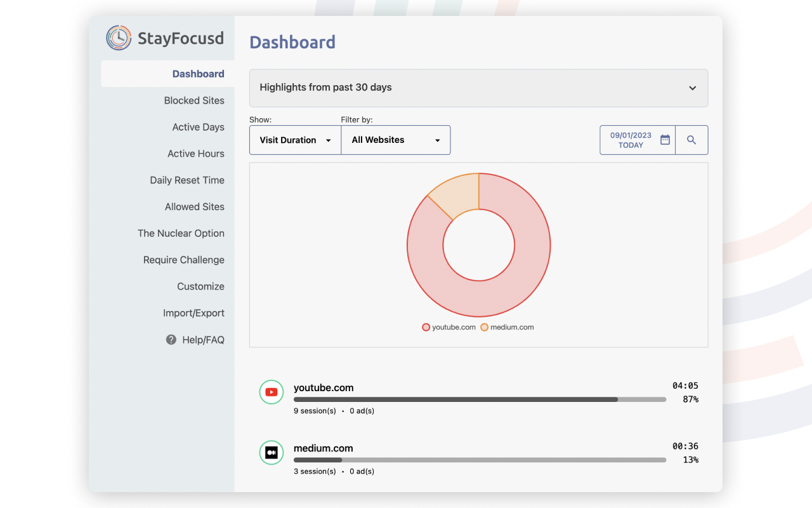Click the StayFocusd clock logo
Image resolution: width=812 pixels, height=508 pixels.
pos(118,37)
